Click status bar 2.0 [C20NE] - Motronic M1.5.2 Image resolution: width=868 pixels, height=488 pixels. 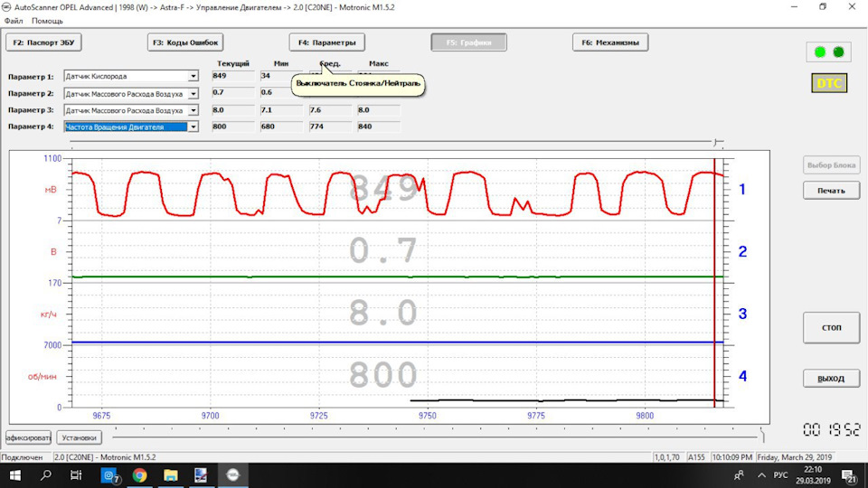click(105, 457)
